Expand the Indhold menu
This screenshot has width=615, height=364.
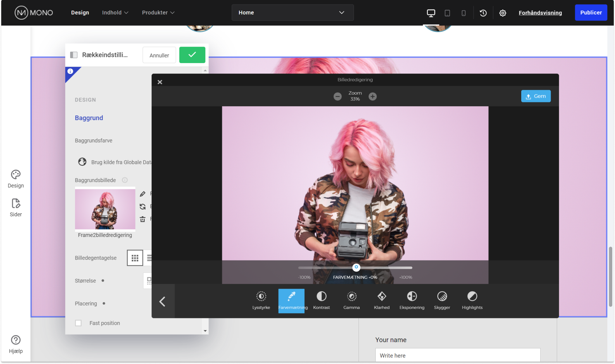pos(115,13)
